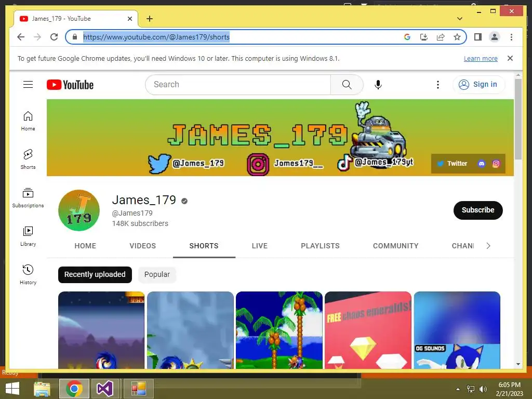Subscribe to the James_179 channel

[x=478, y=210]
